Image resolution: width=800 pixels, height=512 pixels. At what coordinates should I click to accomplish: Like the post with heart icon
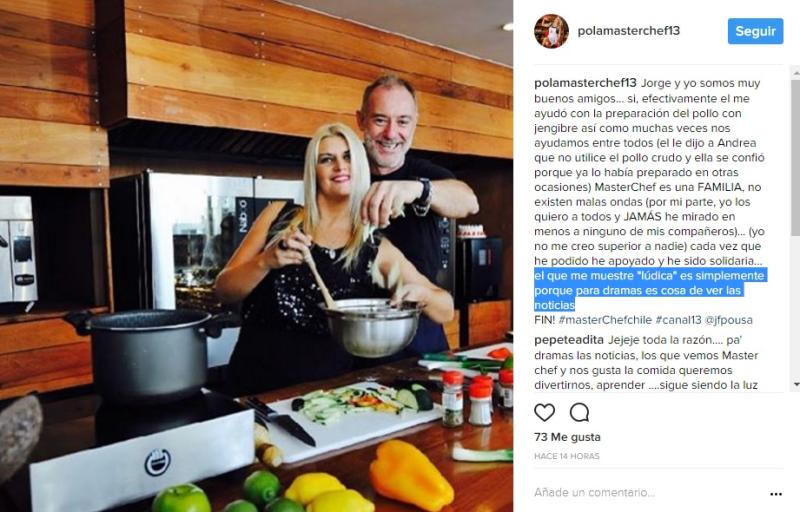[x=544, y=412]
